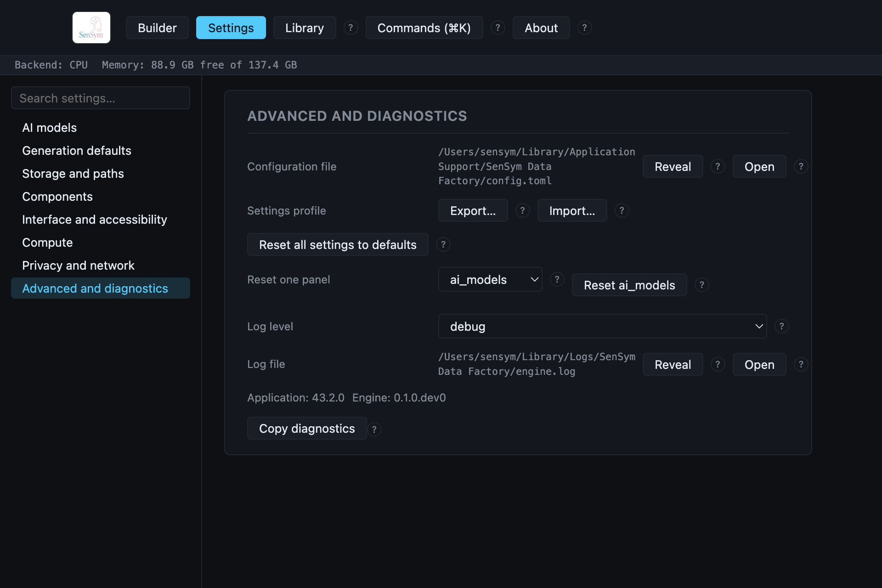Click the Engine: 0.1.0.dev0 version text
882x588 pixels.
click(399, 397)
